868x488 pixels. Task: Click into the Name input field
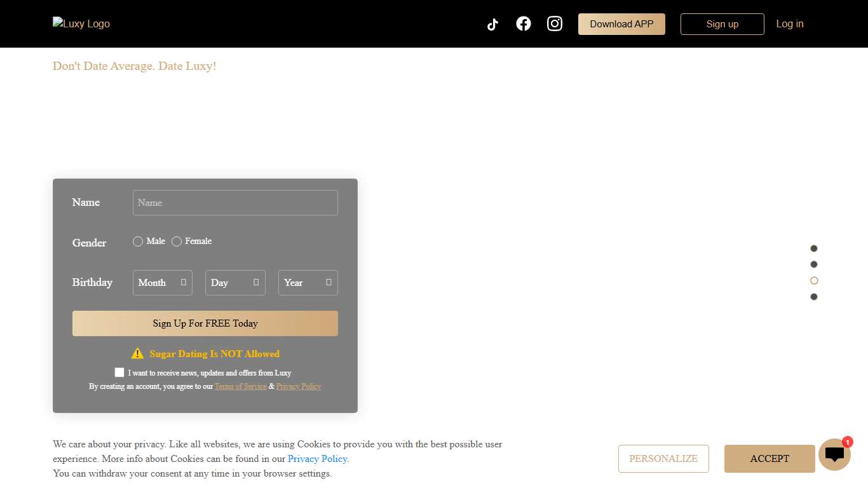point(235,203)
